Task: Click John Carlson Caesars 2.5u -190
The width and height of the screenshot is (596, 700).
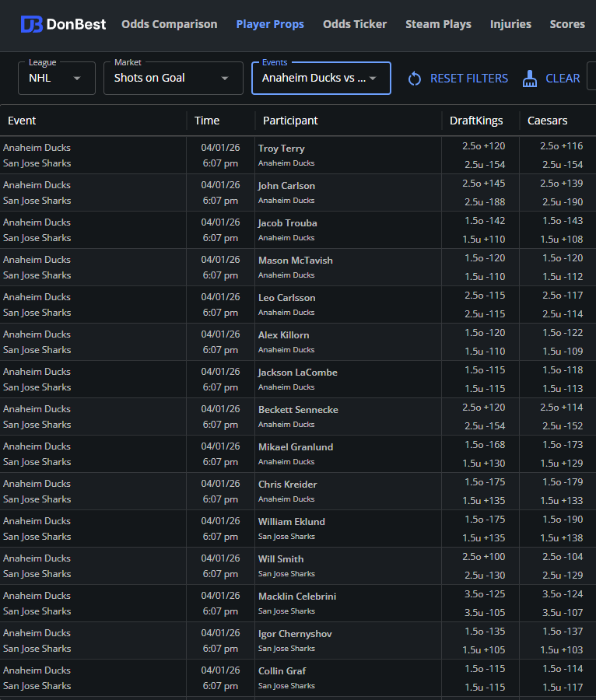Action: 563,202
